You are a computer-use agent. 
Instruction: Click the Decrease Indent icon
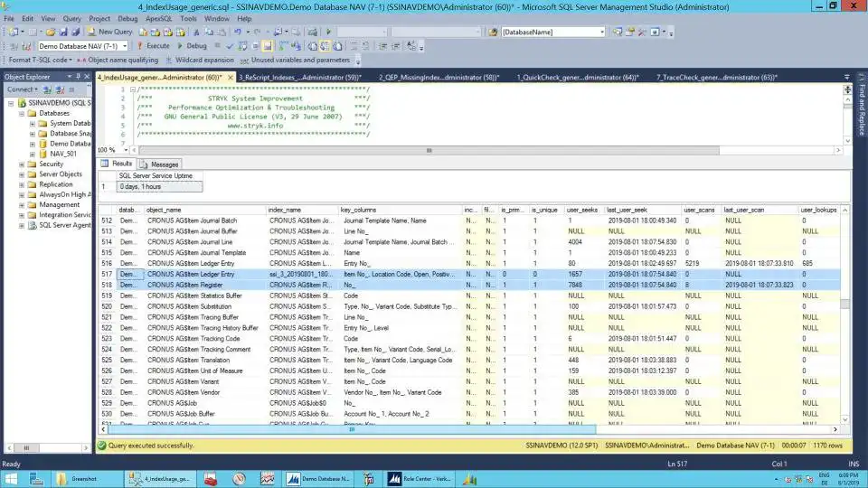coord(382,46)
